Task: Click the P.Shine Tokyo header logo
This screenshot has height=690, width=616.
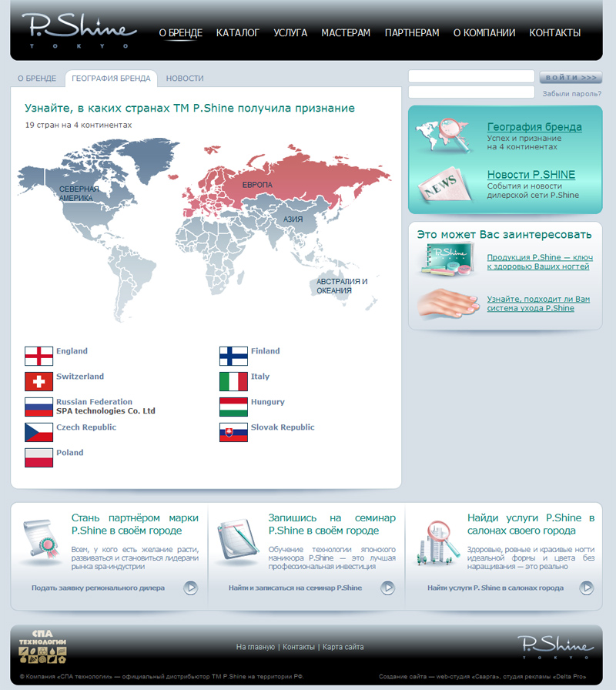Action: tap(79, 32)
